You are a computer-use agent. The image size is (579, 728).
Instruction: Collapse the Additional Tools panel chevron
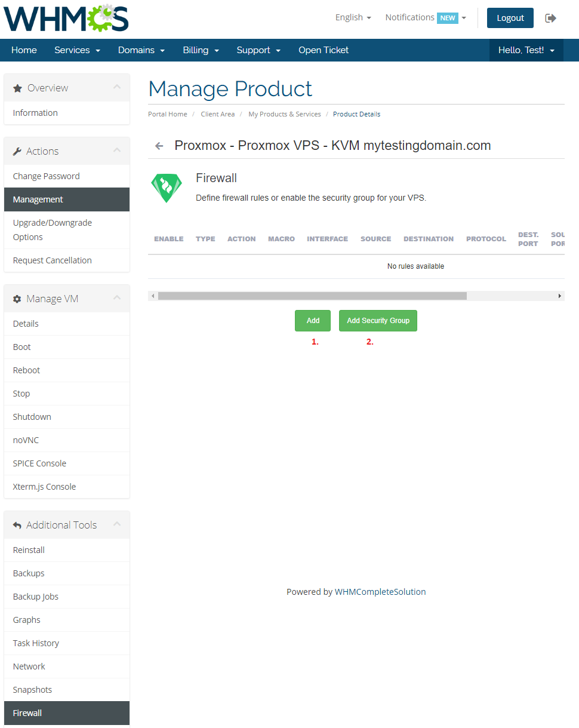[x=117, y=524]
